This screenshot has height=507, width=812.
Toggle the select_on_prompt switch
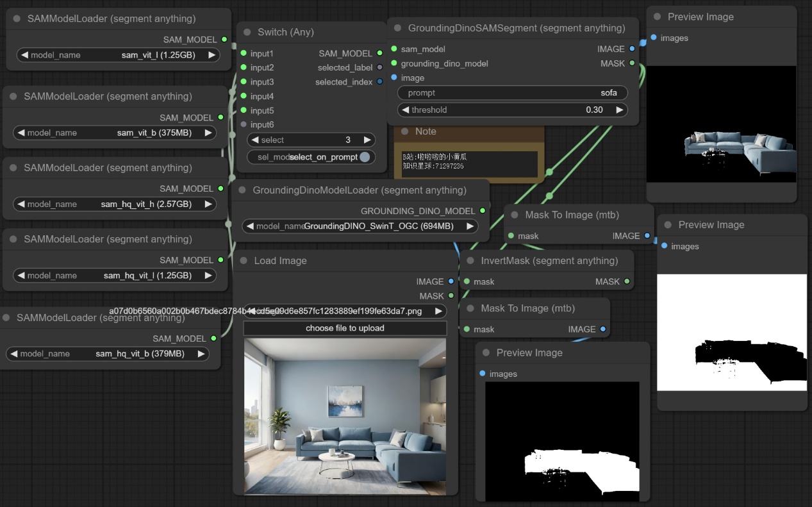[364, 157]
